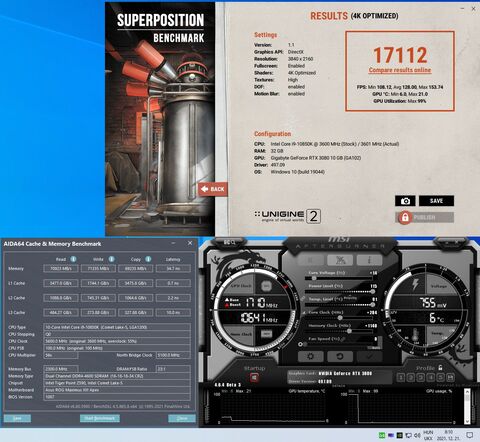Click the Afterburner logo button with crossed tools
480x442 pixels.
pos(340,260)
